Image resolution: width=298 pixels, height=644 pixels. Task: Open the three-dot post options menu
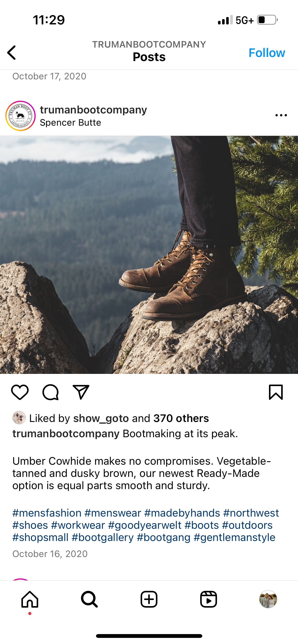pyautogui.click(x=281, y=115)
